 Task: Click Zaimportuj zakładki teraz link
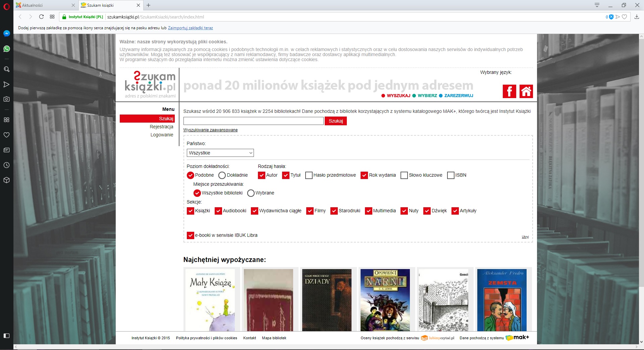click(191, 28)
